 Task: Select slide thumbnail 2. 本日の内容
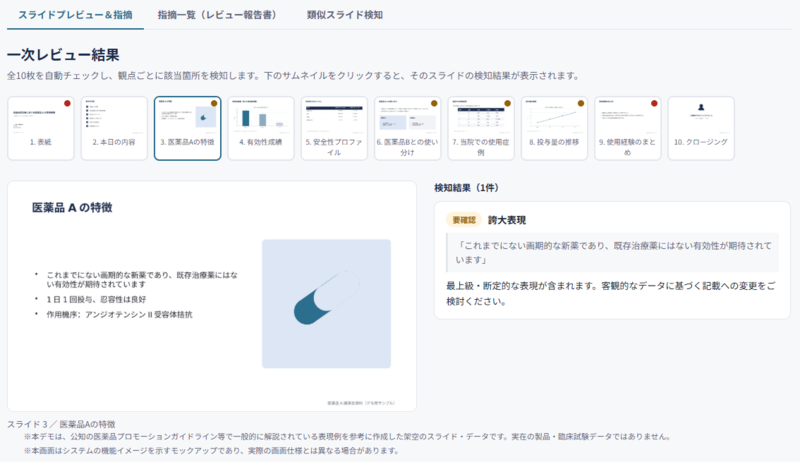tap(114, 129)
